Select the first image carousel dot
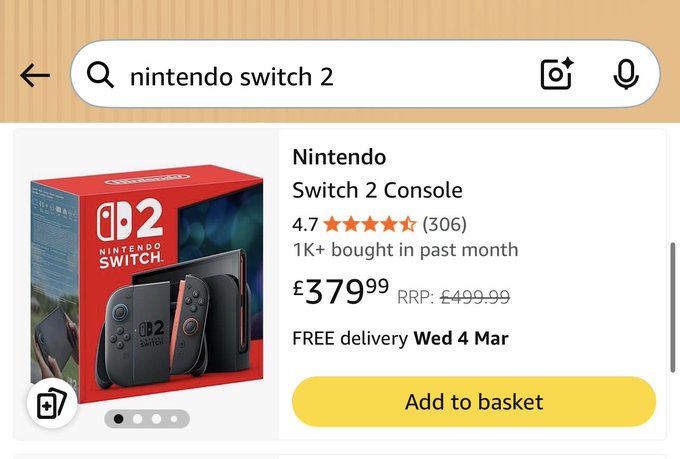Viewport: 680px width, 459px height. 119,419
